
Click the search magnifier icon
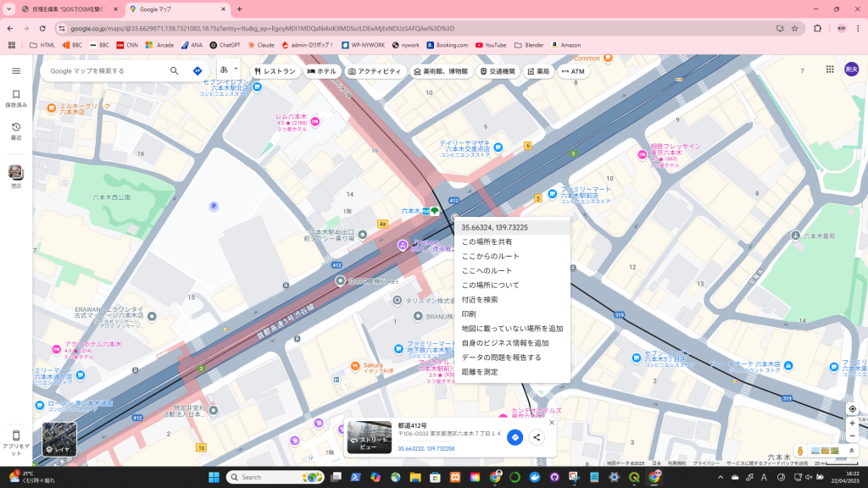coord(175,71)
